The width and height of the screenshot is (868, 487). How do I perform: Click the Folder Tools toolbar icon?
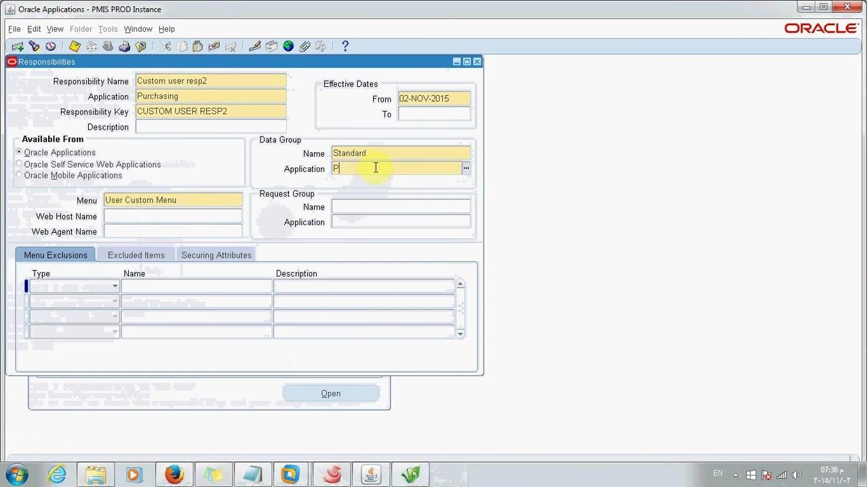(321, 46)
